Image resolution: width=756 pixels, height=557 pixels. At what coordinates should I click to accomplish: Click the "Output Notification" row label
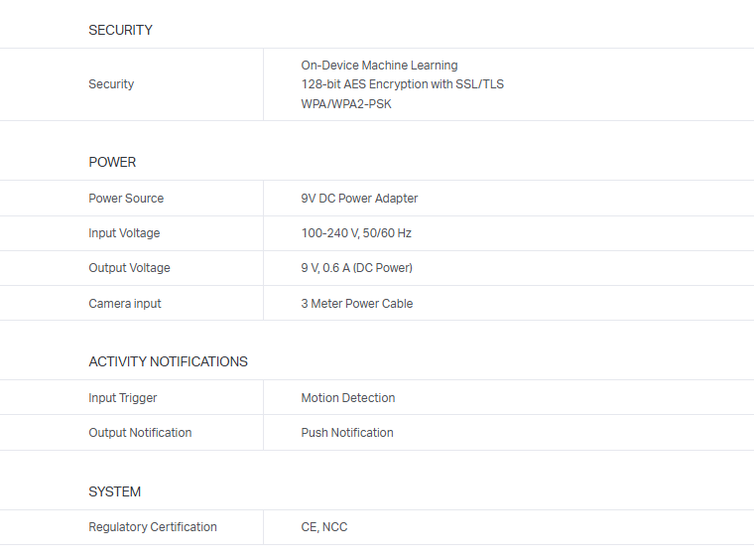[140, 433]
